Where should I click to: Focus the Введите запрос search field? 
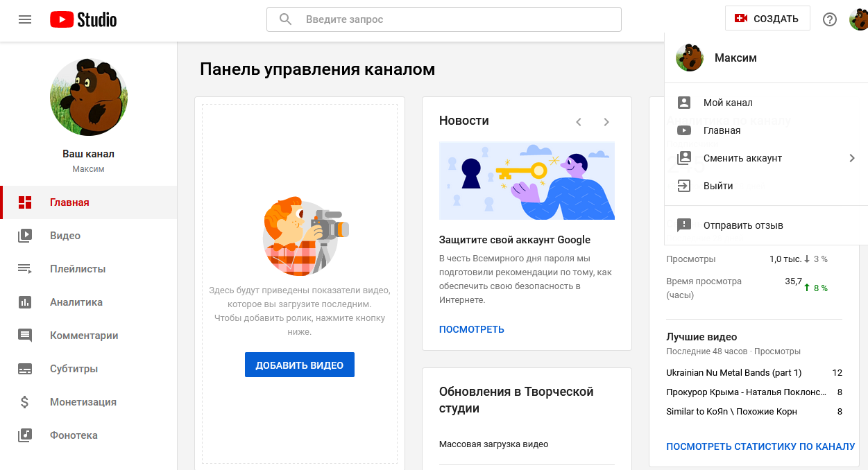444,19
